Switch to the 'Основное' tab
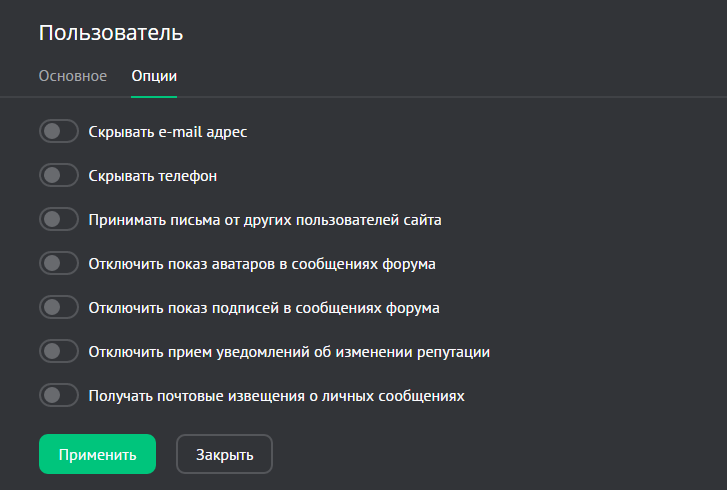The width and height of the screenshot is (727, 490). pos(73,76)
